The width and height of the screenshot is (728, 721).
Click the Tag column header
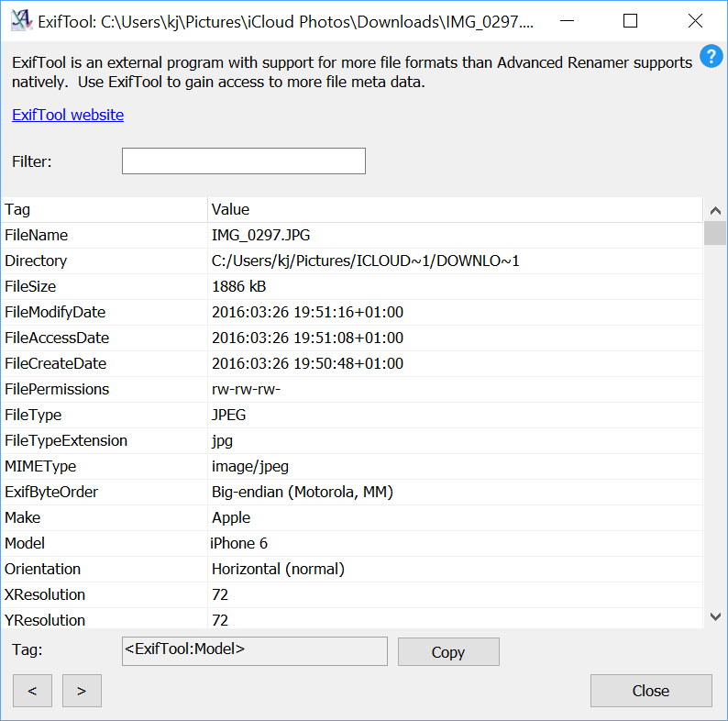(105, 209)
